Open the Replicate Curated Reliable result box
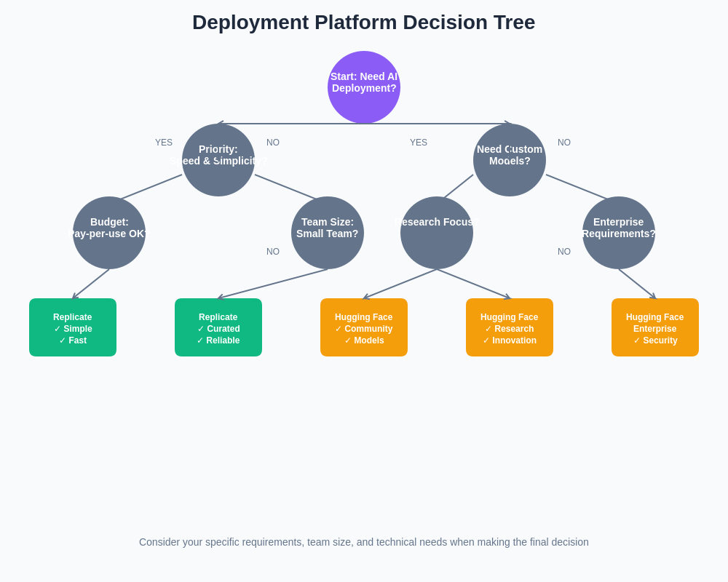728x582 pixels. pos(218,327)
